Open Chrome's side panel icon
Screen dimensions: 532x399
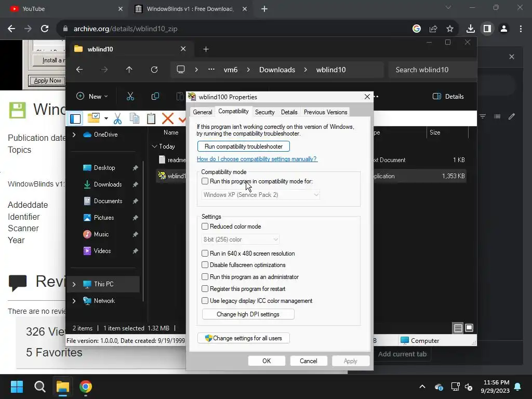point(487,29)
